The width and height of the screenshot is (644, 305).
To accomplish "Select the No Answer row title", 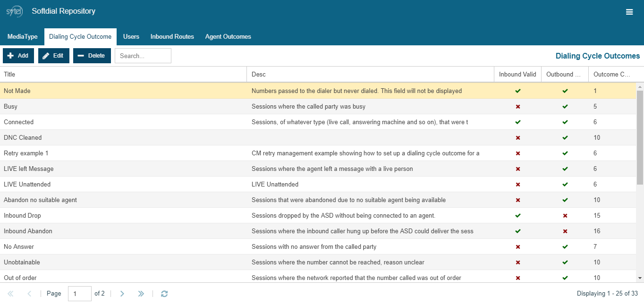I will (x=19, y=247).
